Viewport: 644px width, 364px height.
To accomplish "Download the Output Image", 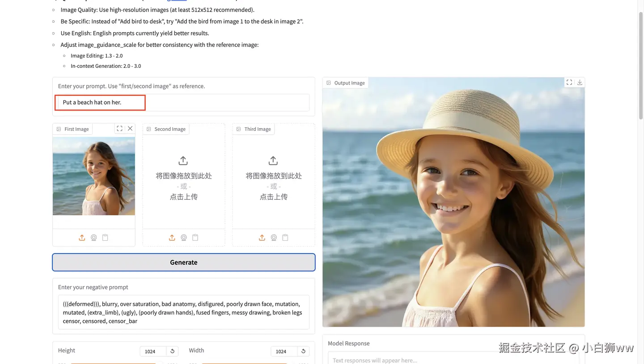I will (580, 83).
